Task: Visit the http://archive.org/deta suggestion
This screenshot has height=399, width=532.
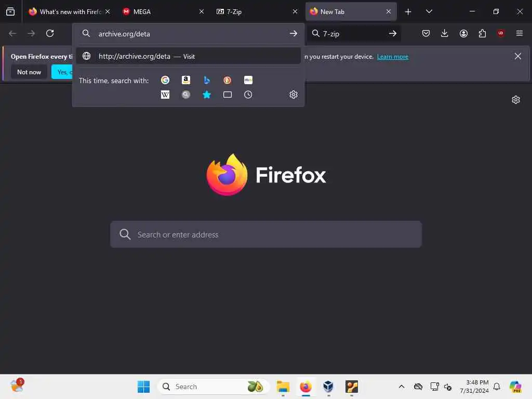Action: 188,56
